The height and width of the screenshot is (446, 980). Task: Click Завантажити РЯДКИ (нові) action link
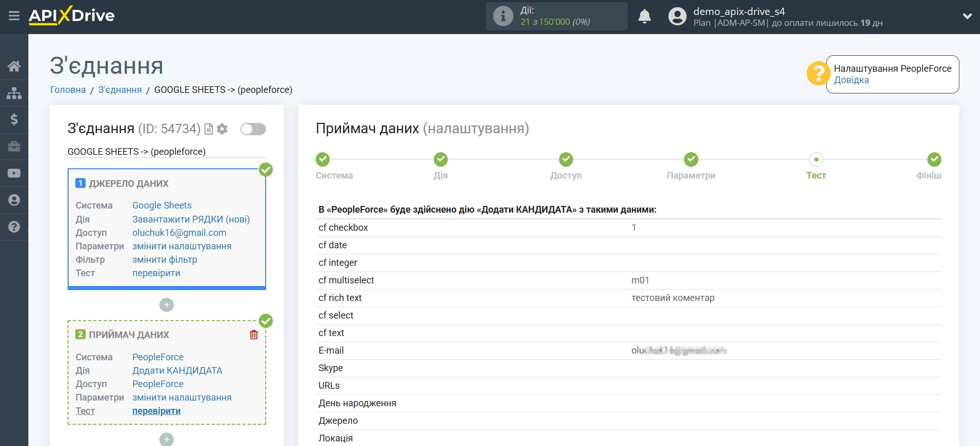pos(191,219)
